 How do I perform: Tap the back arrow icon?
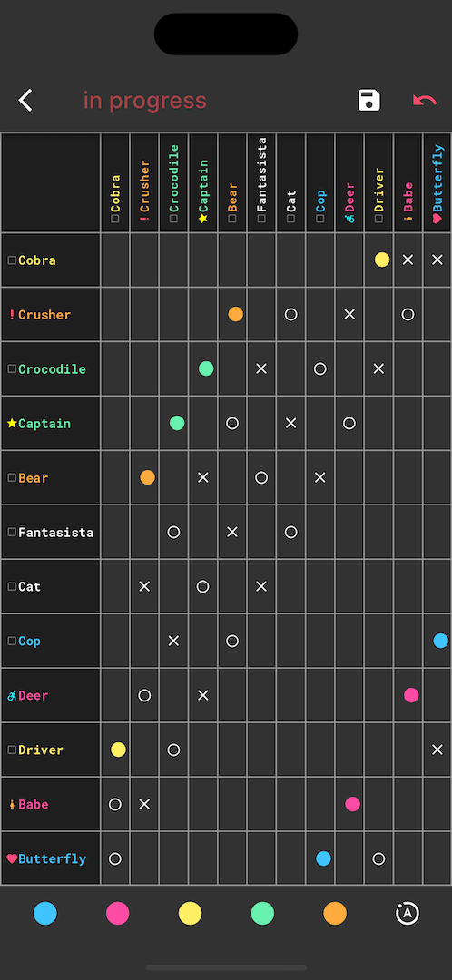pyautogui.click(x=25, y=100)
